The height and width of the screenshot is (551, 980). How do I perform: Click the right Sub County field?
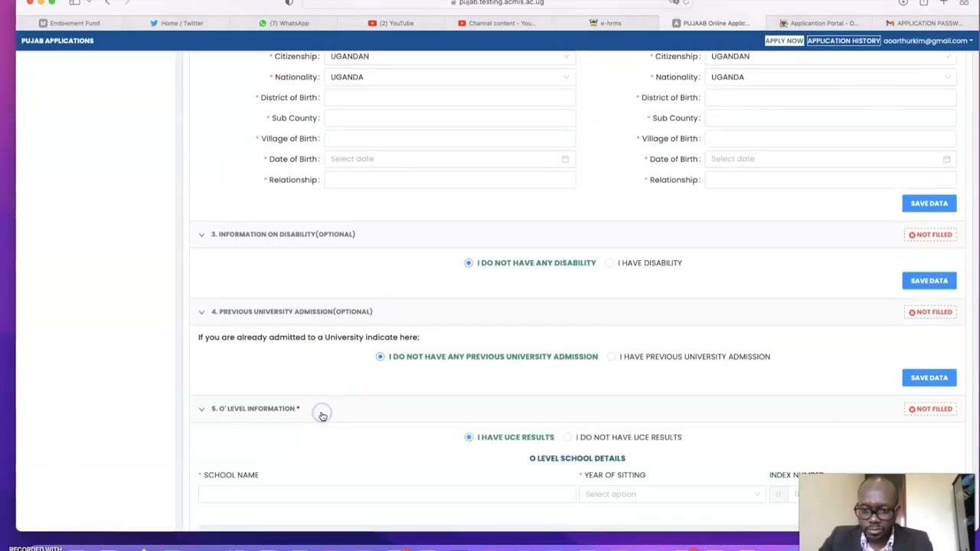click(831, 118)
